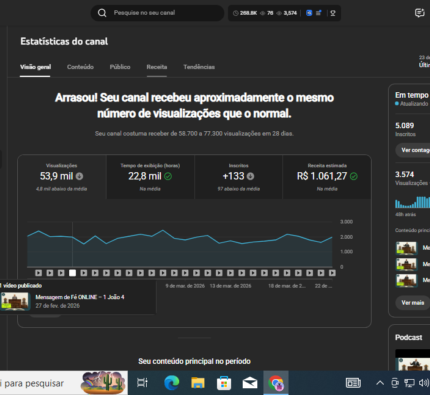Image resolution: width=430 pixels, height=395 pixels.
Task: Click the 27 de fev. de 2026 date text
Action: pyautogui.click(x=58, y=306)
